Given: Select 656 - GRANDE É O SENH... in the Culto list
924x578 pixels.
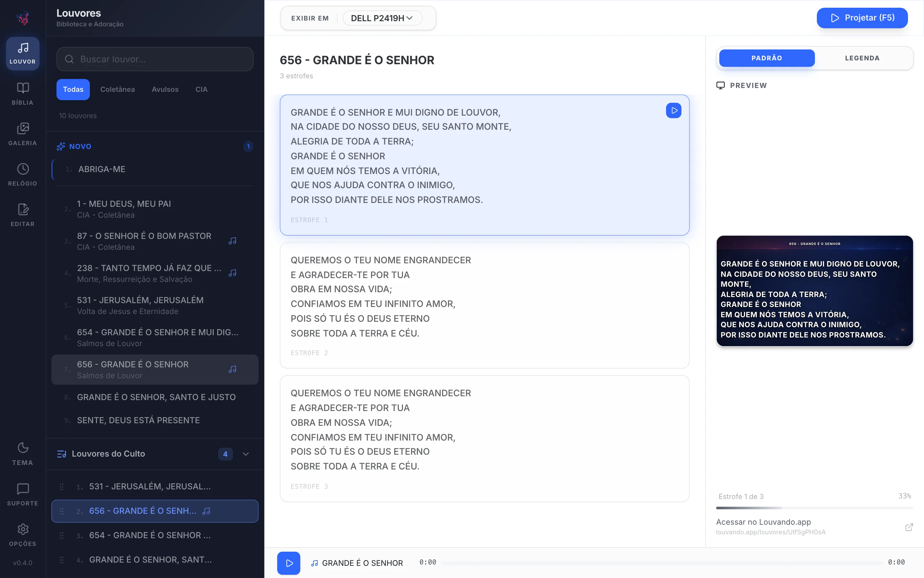Looking at the screenshot, I should coord(155,511).
